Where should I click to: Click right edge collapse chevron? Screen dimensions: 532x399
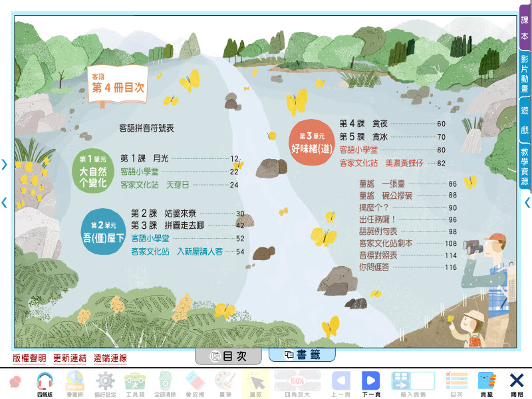527,203
